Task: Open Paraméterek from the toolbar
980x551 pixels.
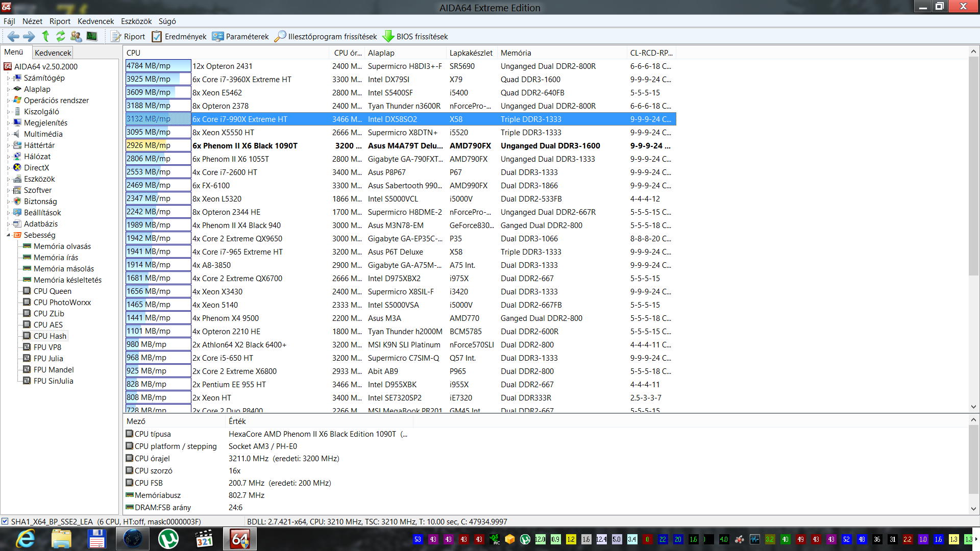Action: 240,36
